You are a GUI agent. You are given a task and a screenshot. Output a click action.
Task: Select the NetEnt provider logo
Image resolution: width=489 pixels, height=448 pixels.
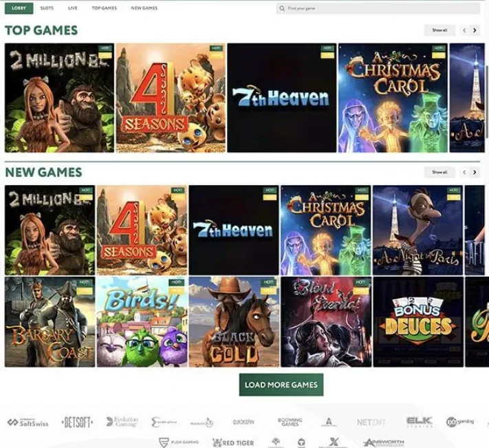click(x=371, y=423)
